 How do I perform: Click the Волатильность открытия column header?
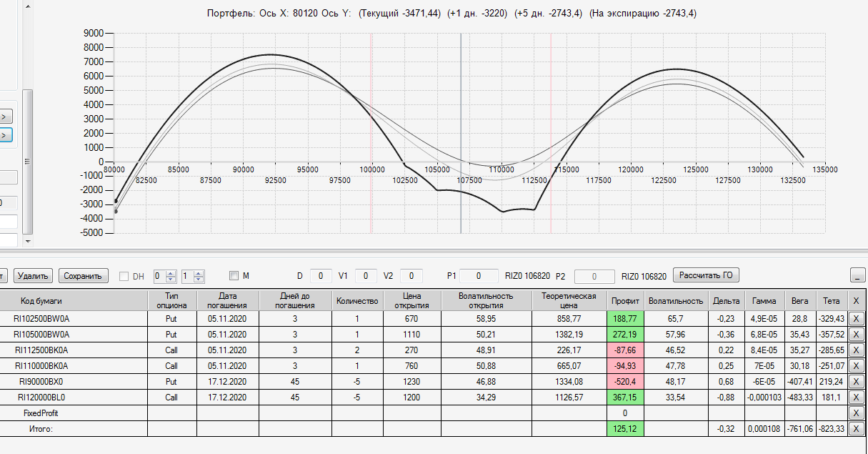pyautogui.click(x=486, y=300)
